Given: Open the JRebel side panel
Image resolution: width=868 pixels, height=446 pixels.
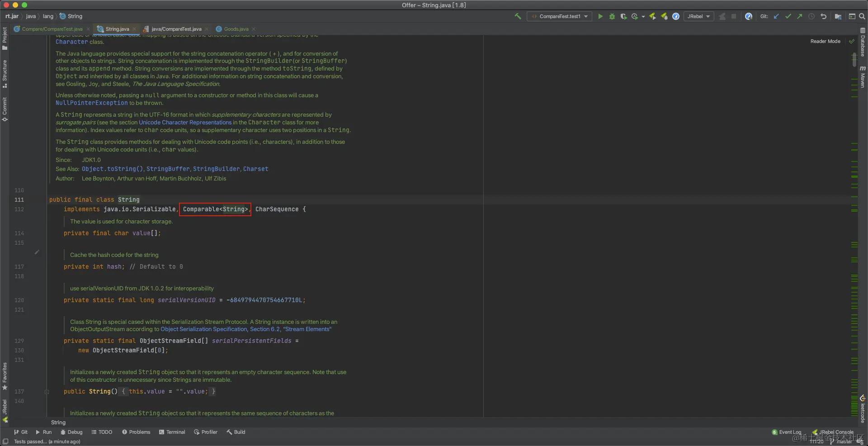Looking at the screenshot, I should point(5,410).
